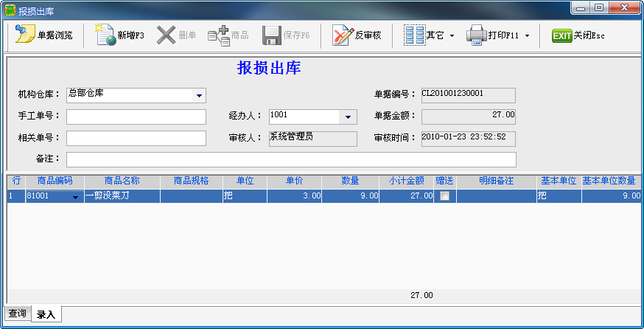Open the 经办人 handler dropdown
Image resolution: width=644 pixels, height=329 pixels.
[348, 117]
